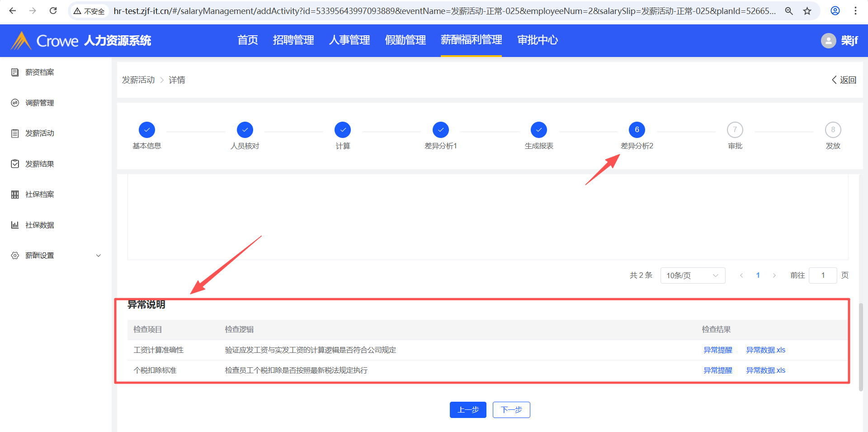Click the 发薪活动 breadcrumb link
Screen dimensions: 868x432
click(x=138, y=80)
